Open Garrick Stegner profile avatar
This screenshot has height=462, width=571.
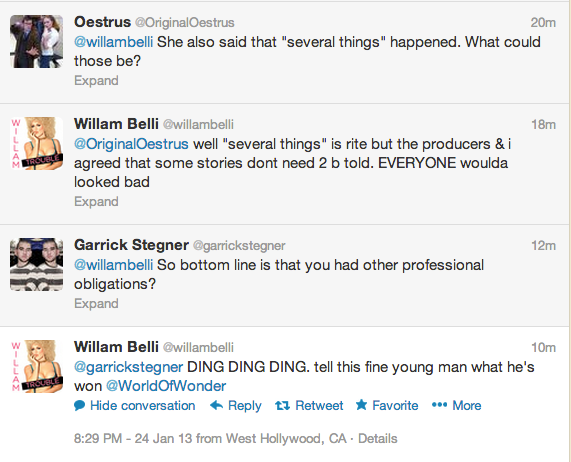[x=36, y=264]
